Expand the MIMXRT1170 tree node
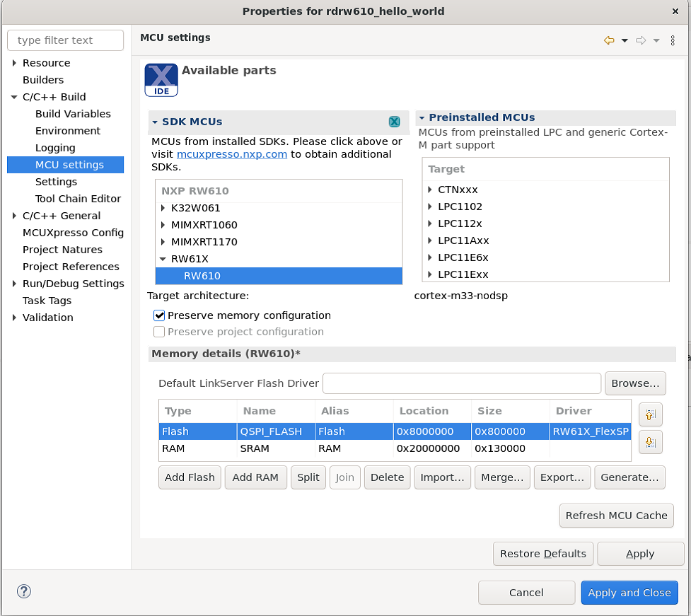 tap(163, 242)
